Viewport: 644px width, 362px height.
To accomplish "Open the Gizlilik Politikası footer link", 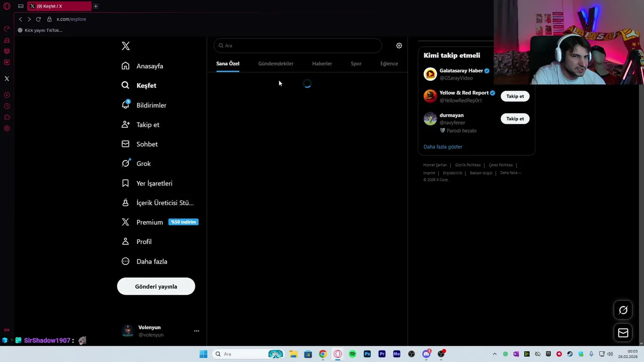I will click(x=468, y=165).
